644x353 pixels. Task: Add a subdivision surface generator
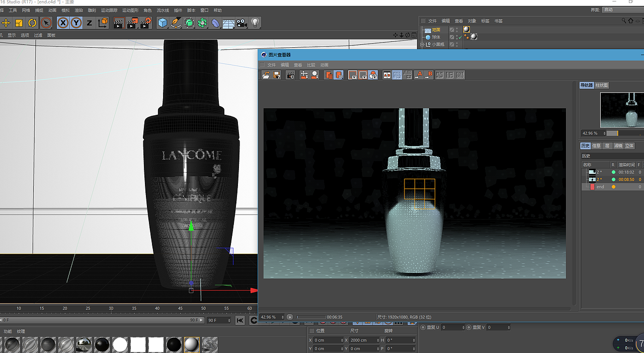pyautogui.click(x=189, y=23)
